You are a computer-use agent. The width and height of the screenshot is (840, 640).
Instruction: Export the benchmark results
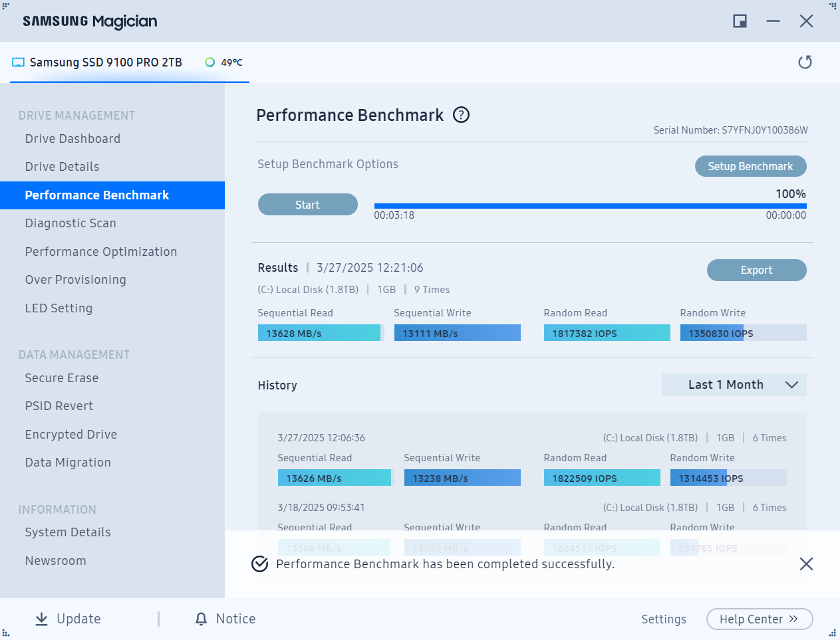[756, 270]
